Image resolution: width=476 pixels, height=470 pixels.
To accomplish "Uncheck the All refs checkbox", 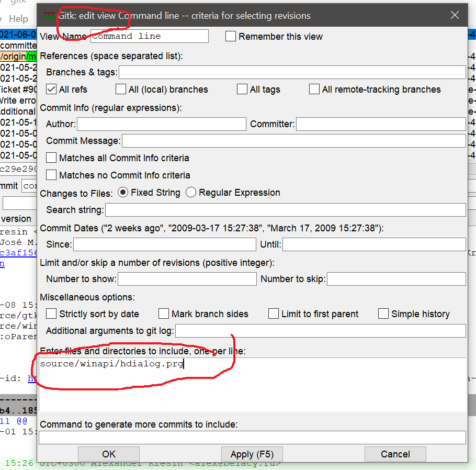I will pyautogui.click(x=51, y=89).
